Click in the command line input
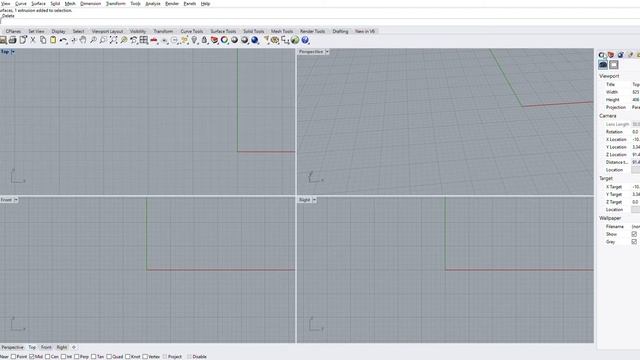Image resolution: width=640 pixels, height=360 pixels. 320,21
